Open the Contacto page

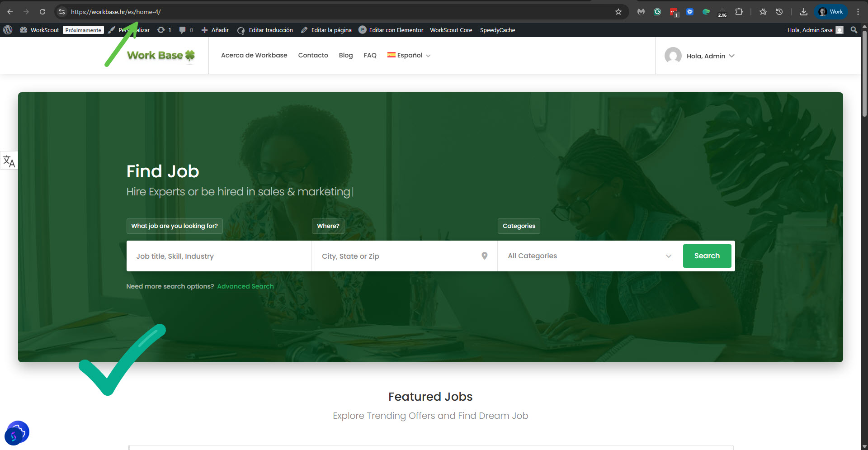(313, 55)
